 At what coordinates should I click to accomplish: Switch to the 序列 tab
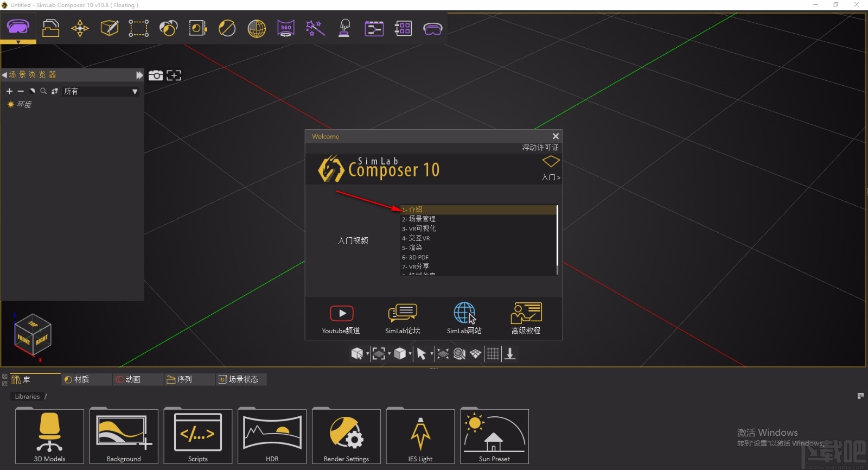click(x=189, y=379)
